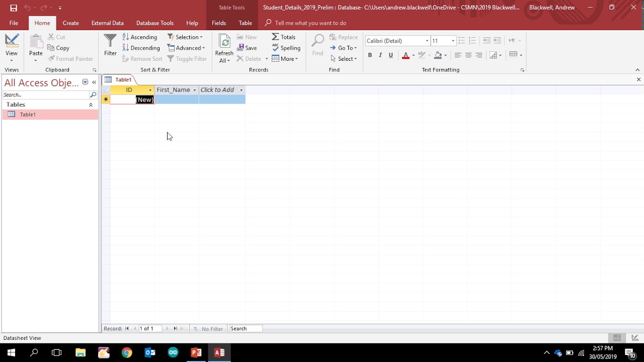This screenshot has height=362, width=644.
Task: Switch to the Database Tools tab
Action: [155, 23]
